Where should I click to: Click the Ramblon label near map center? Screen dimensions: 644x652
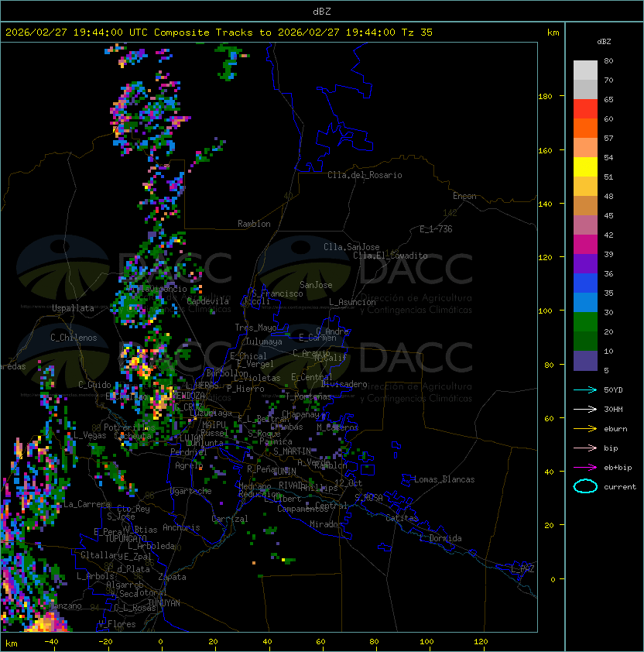coord(254,224)
